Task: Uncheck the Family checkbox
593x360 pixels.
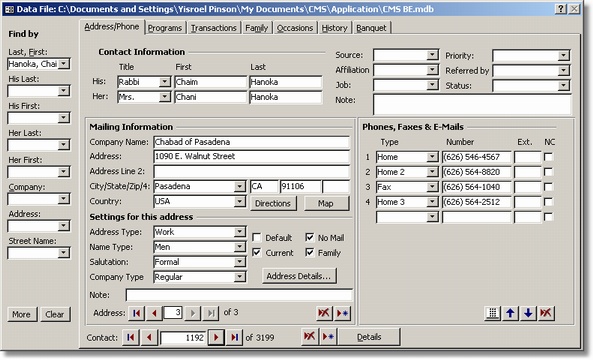Action: click(x=309, y=252)
